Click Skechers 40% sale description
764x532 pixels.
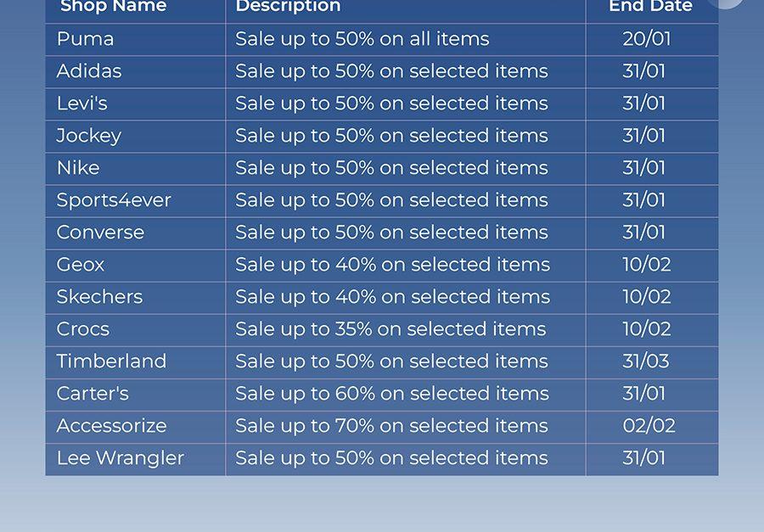[392, 297]
